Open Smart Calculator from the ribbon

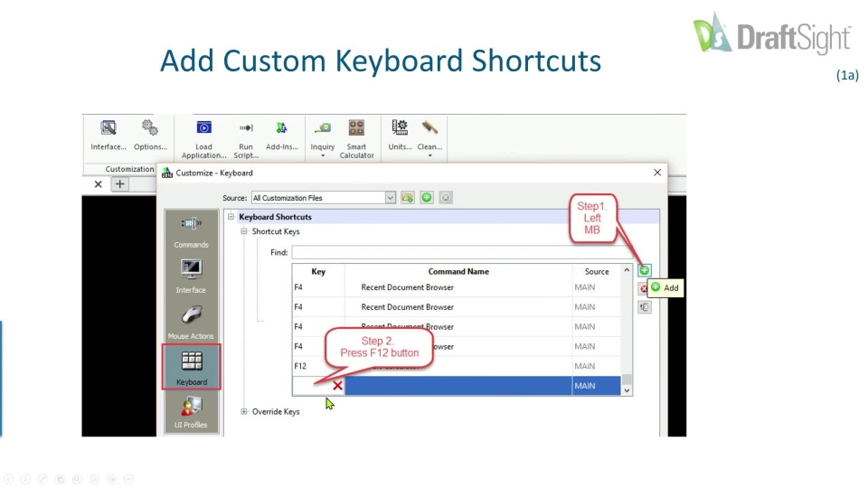356,139
